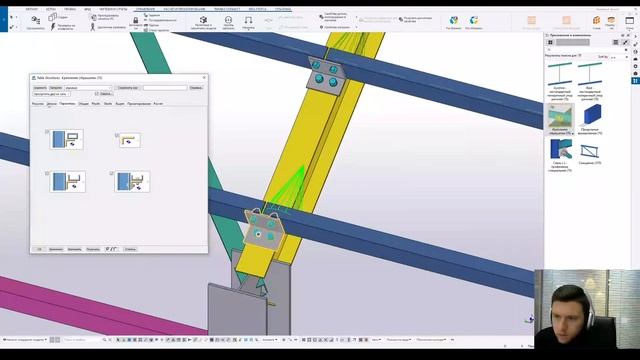
Task: Click the orange stacked boxes ribbon icon
Action: [x=596, y=20]
